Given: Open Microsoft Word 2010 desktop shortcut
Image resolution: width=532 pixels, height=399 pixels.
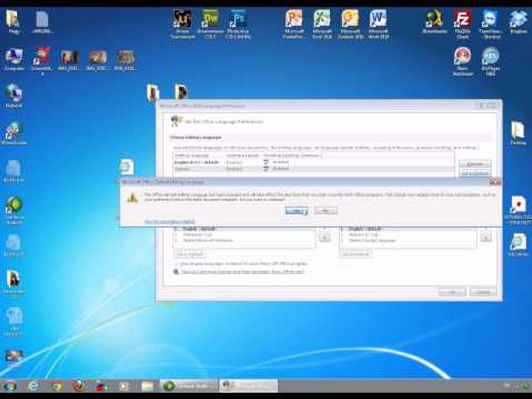Looking at the screenshot, I should (x=378, y=24).
